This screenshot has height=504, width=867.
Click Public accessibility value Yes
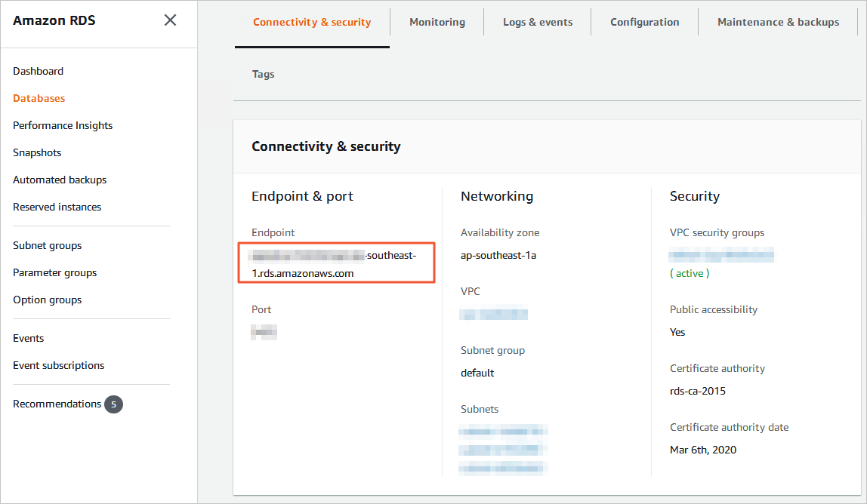pos(677,332)
